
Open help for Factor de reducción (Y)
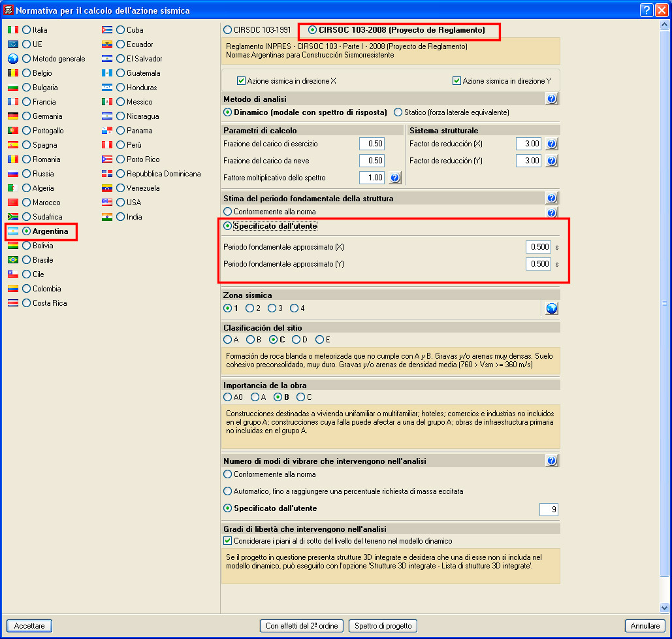pyautogui.click(x=552, y=161)
